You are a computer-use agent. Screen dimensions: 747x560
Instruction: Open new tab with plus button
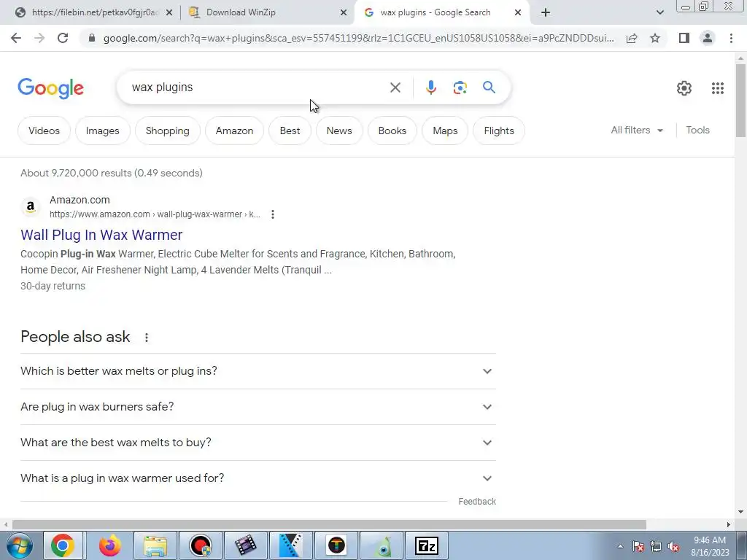[546, 12]
